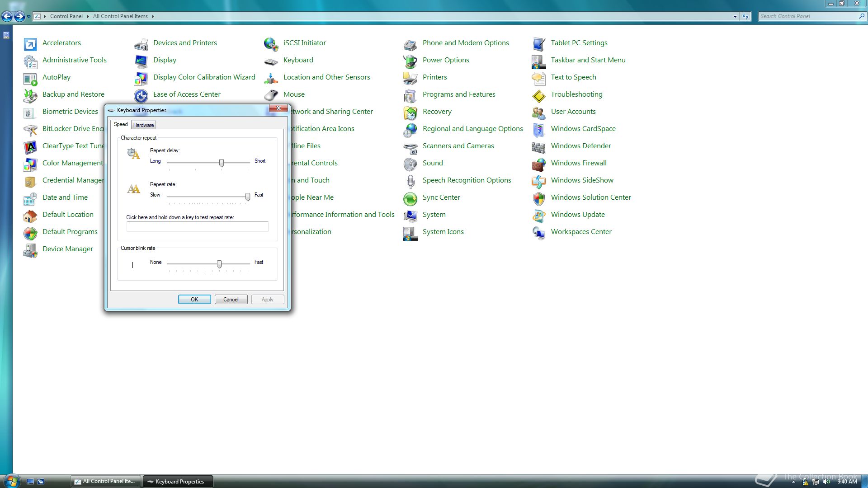This screenshot has height=488, width=868.
Task: Open the Default Programs link
Action: point(70,232)
